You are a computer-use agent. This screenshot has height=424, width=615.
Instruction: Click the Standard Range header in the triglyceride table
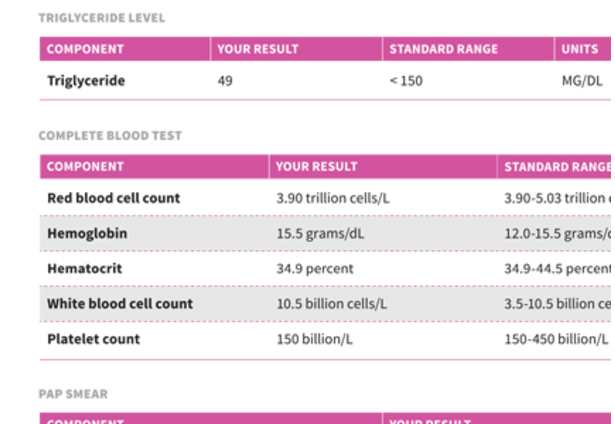click(444, 49)
